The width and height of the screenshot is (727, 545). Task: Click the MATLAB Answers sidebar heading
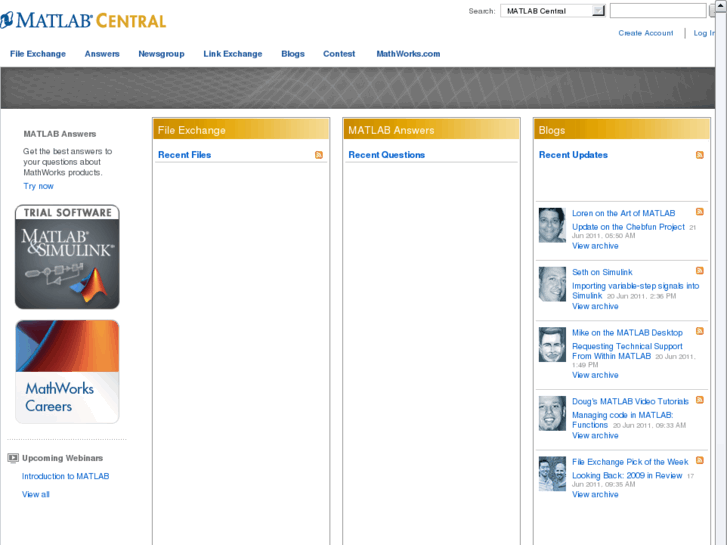point(60,134)
